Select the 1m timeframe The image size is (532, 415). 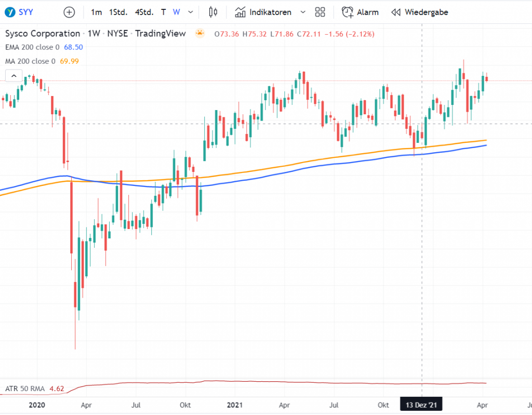(x=96, y=12)
